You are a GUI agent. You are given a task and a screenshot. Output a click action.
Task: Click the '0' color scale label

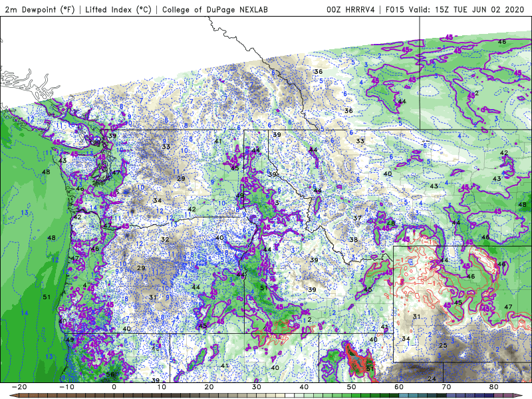[114, 387]
